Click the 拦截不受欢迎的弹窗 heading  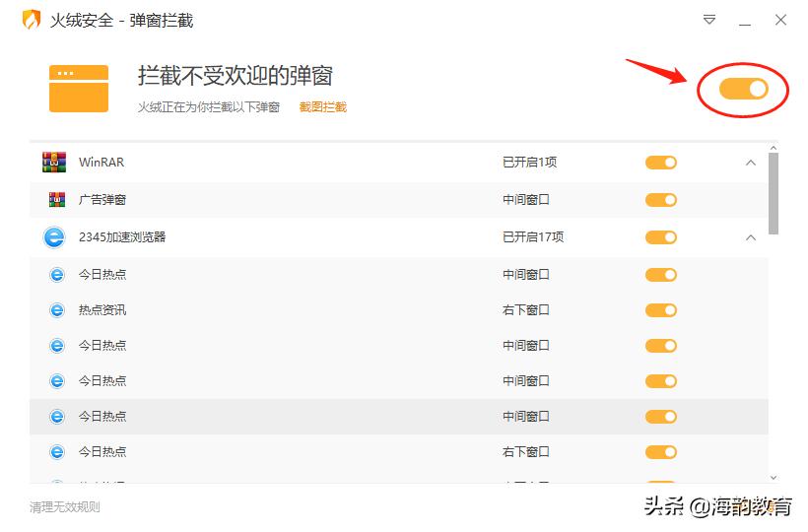235,76
